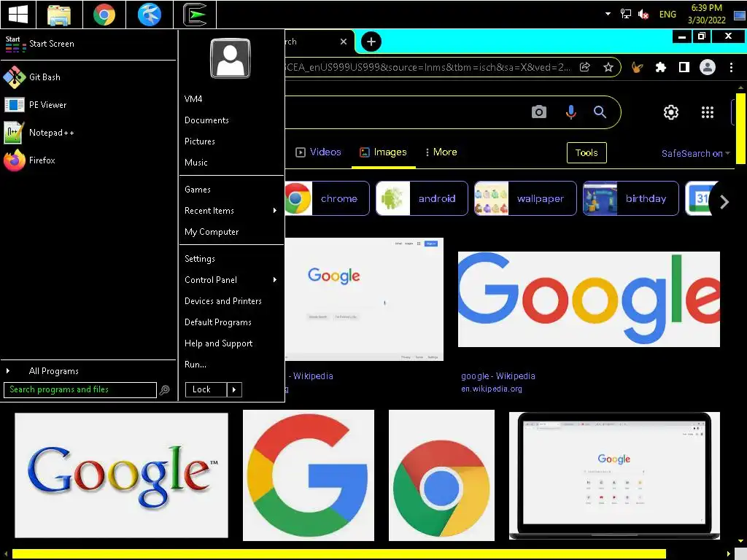Viewport: 747px width, 560px height.
Task: Click the Google search magnifier button
Action: tap(600, 112)
